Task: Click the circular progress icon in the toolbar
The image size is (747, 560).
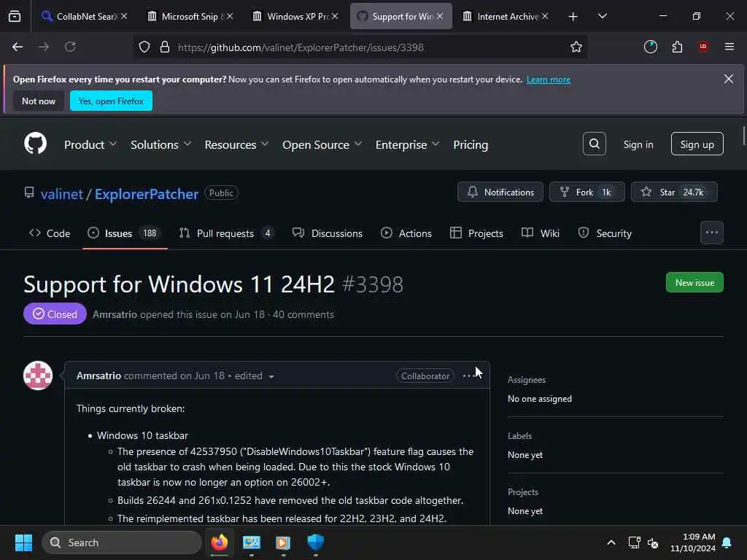Action: [x=650, y=47]
